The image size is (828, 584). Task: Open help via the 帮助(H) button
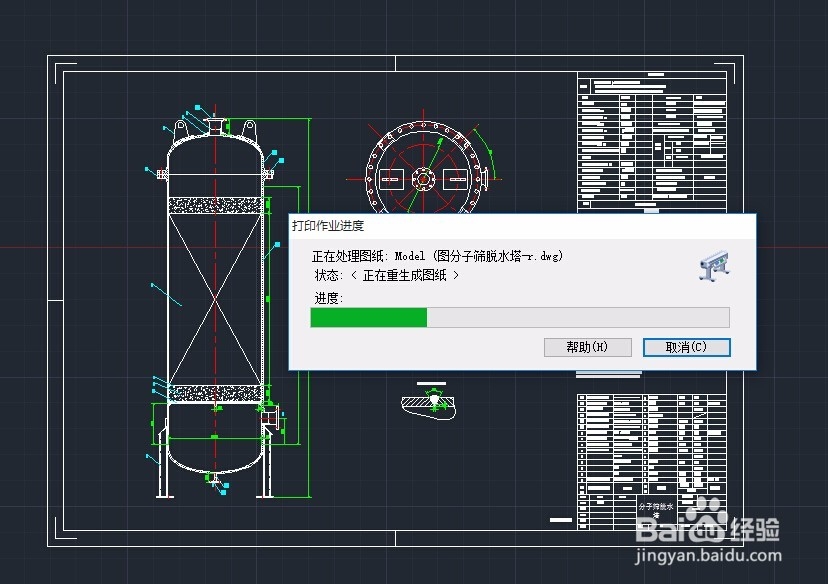588,347
